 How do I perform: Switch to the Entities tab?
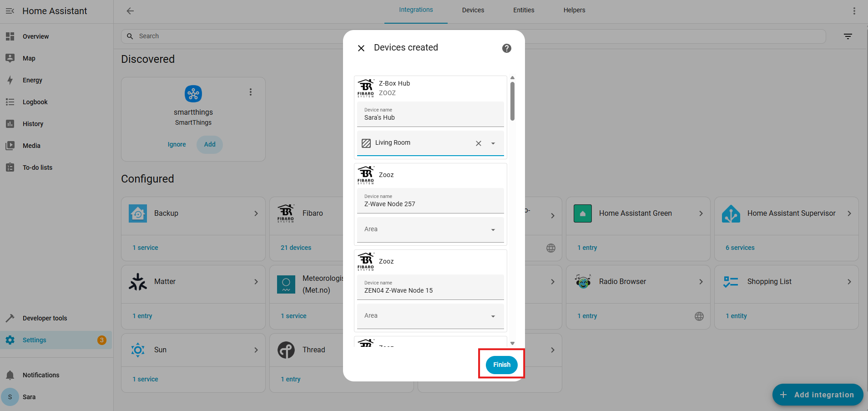pos(524,10)
